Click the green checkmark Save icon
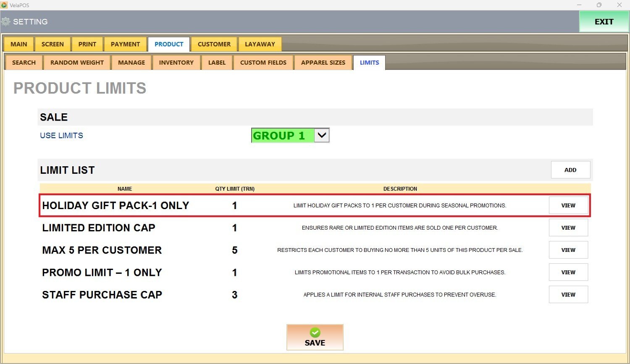This screenshot has width=630, height=364. pyautogui.click(x=315, y=333)
